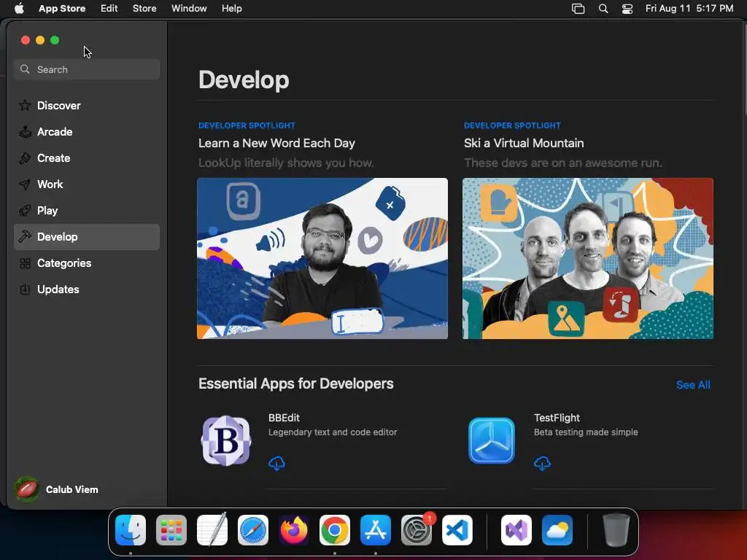
Task: Show the Updates section
Action: (87, 289)
